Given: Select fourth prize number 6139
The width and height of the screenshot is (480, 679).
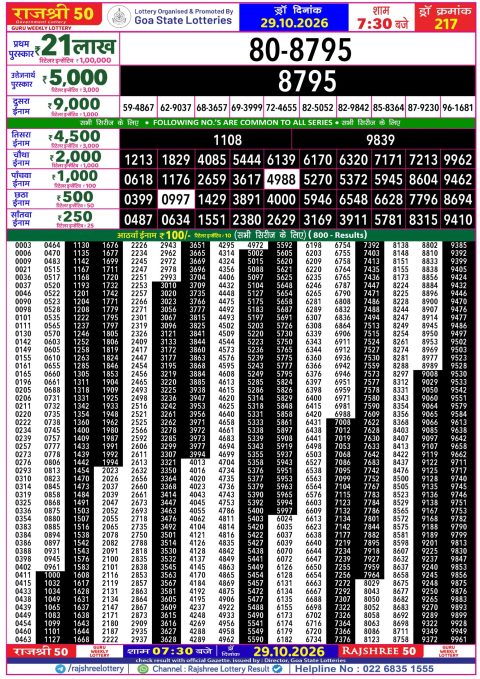Looking at the screenshot, I should [281, 160].
